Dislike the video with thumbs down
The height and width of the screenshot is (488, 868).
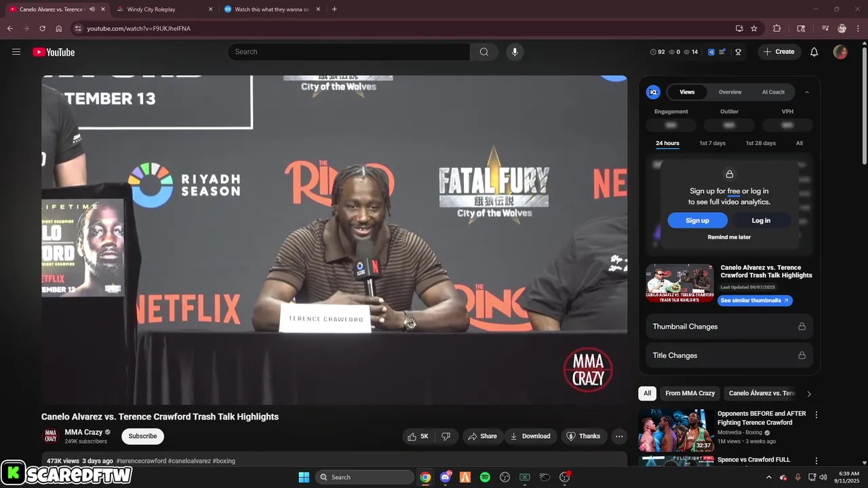(446, 436)
